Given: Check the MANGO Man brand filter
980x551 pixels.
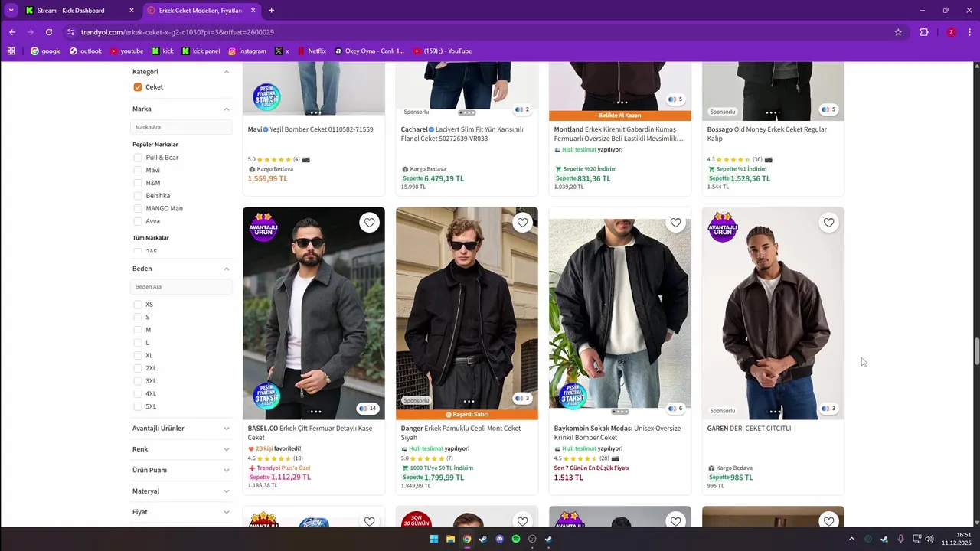Looking at the screenshot, I should (x=138, y=208).
